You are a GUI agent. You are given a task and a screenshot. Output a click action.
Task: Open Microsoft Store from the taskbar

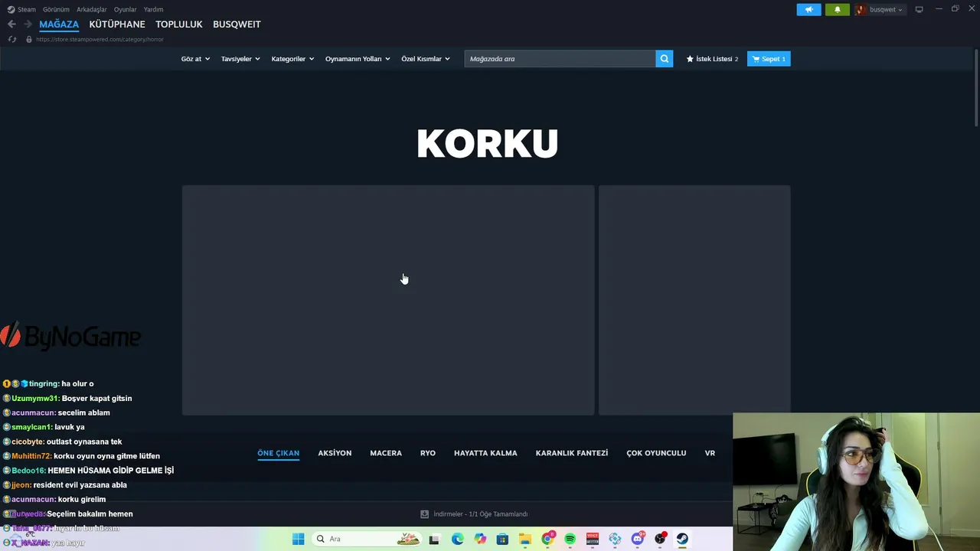tap(502, 539)
